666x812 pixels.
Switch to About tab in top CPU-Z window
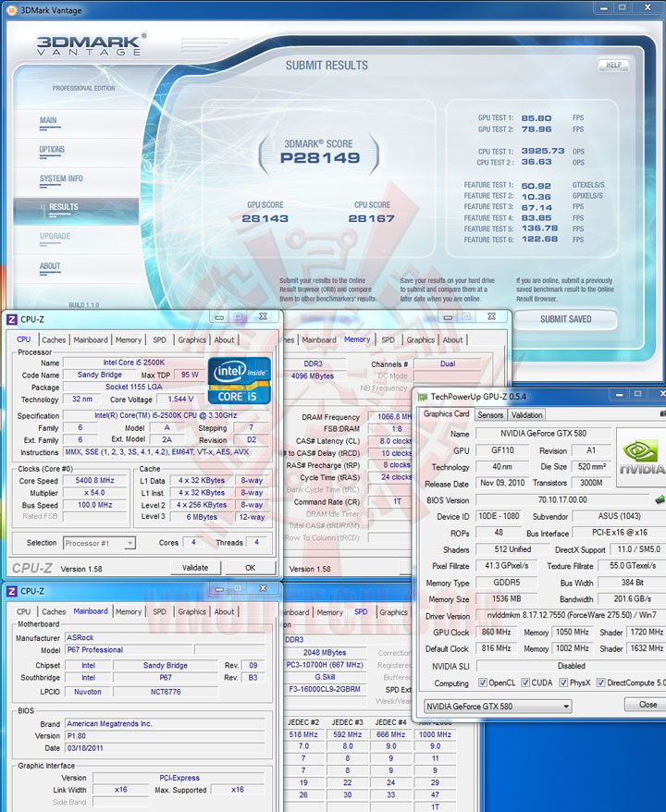coord(224,339)
